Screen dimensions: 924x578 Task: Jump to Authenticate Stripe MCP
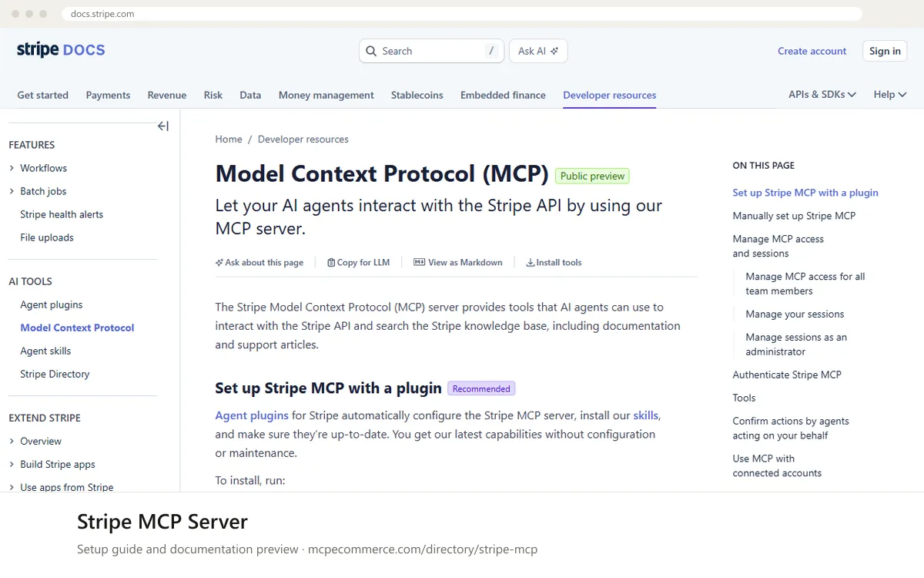coord(787,375)
